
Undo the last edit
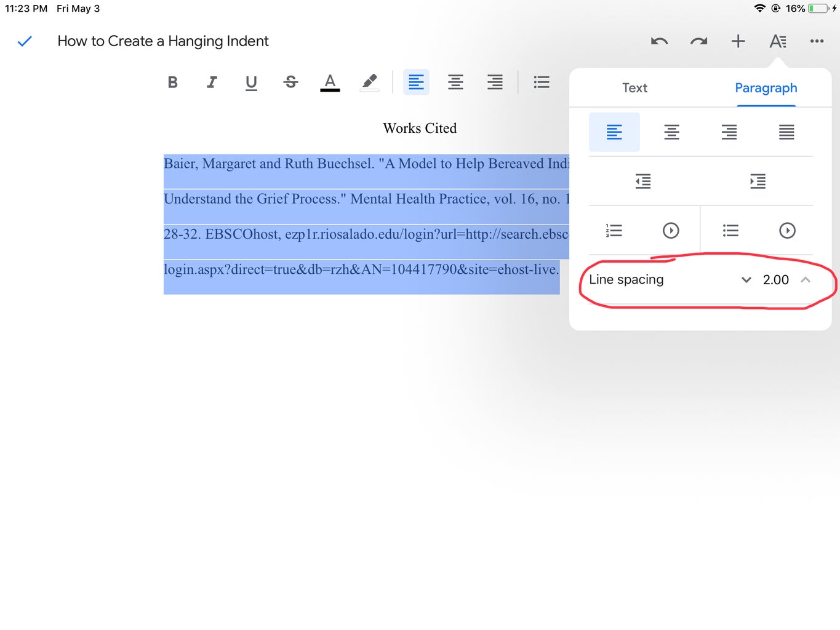tap(658, 41)
